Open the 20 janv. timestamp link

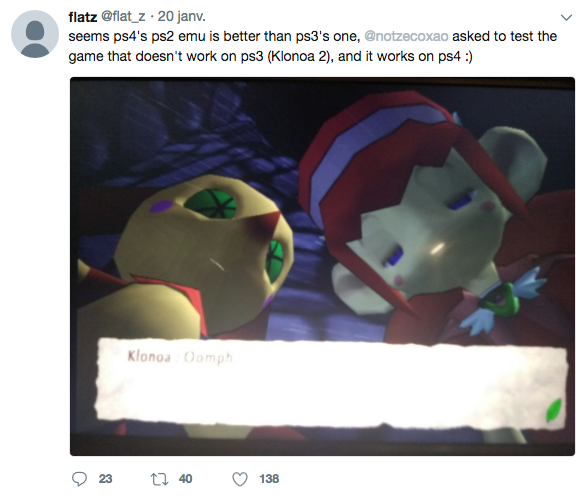(x=182, y=16)
